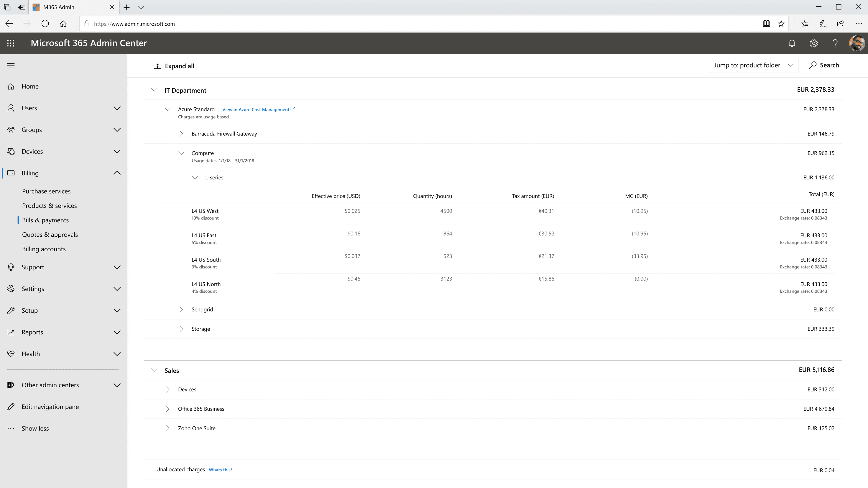Collapse navigation pane with hamburger icon
Image resolution: width=868 pixels, height=488 pixels.
(11, 65)
